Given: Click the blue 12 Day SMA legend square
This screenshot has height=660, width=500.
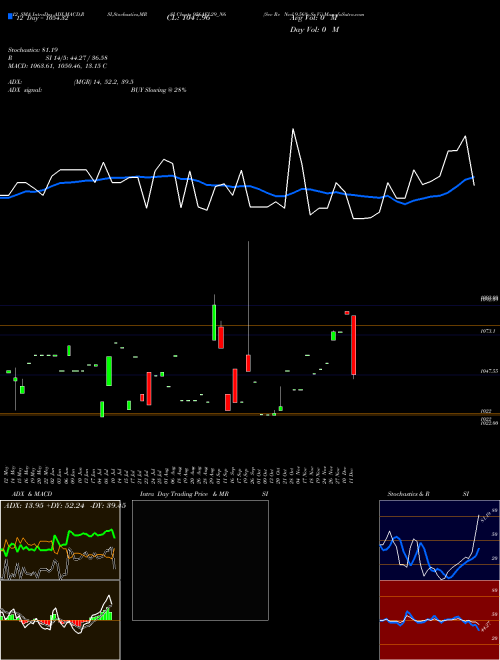Looking at the screenshot, I should 11,17.
